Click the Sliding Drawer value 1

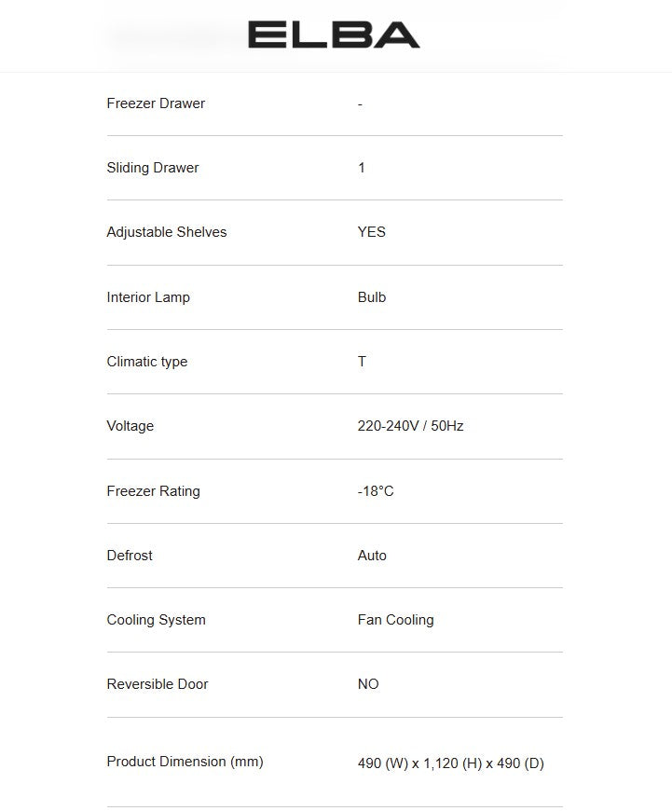tap(362, 168)
